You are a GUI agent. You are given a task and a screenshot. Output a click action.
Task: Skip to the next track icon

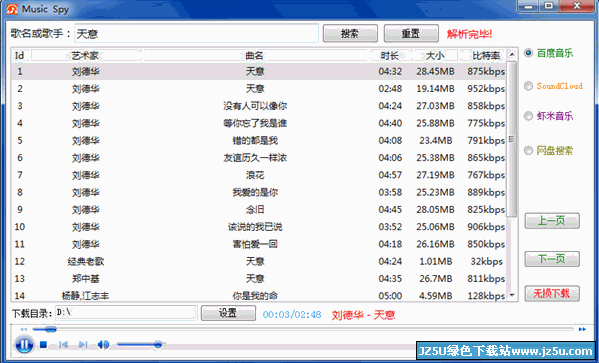click(x=83, y=345)
